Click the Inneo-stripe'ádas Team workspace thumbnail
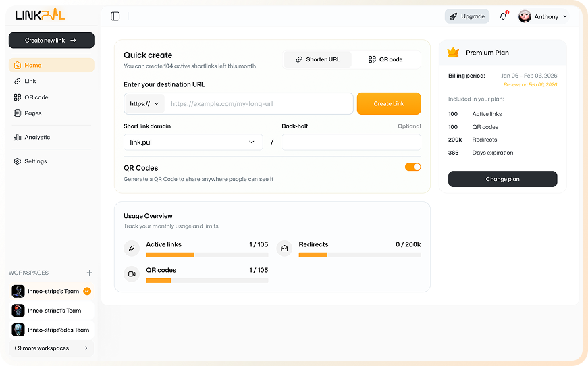The width and height of the screenshot is (588, 366). (x=18, y=330)
